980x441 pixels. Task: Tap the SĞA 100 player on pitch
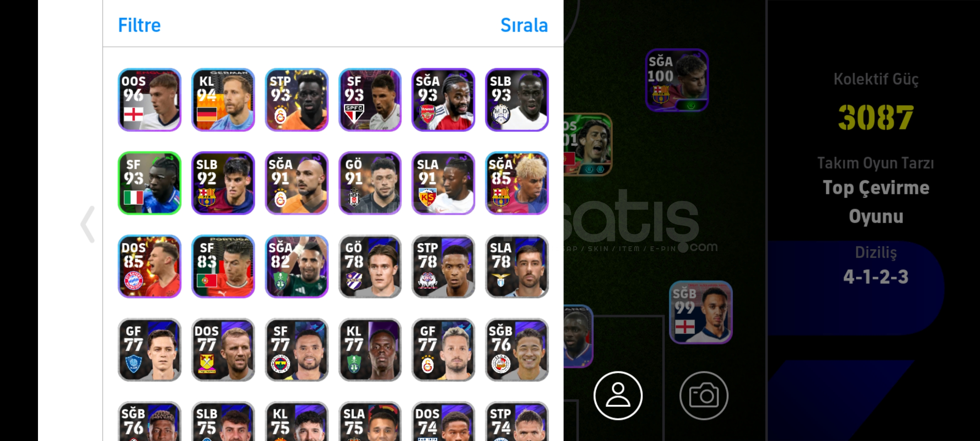point(677,80)
